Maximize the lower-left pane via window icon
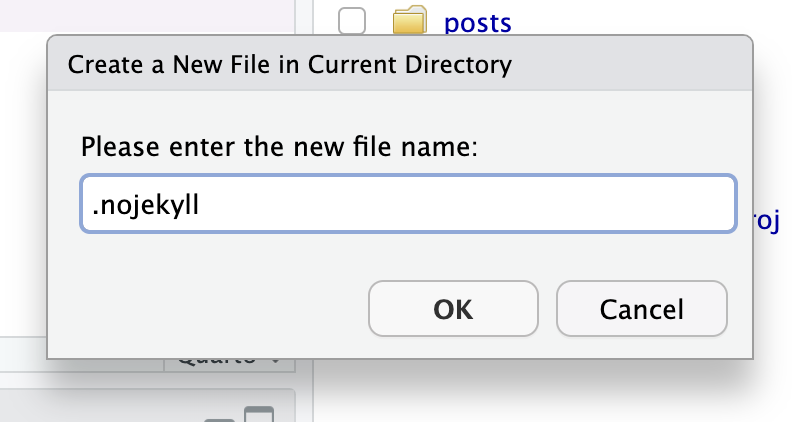This screenshot has width=792, height=422. (x=259, y=414)
